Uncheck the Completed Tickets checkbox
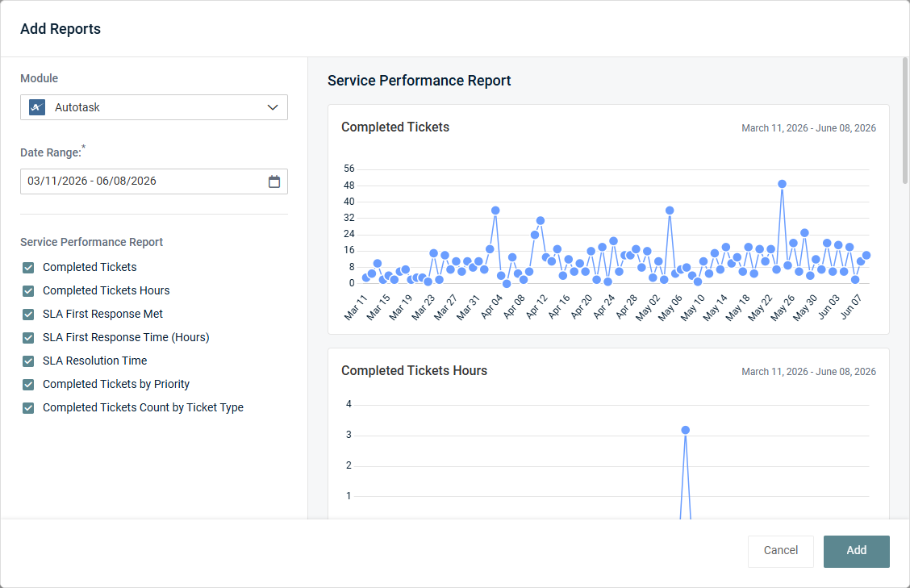This screenshot has width=910, height=588. 28,268
